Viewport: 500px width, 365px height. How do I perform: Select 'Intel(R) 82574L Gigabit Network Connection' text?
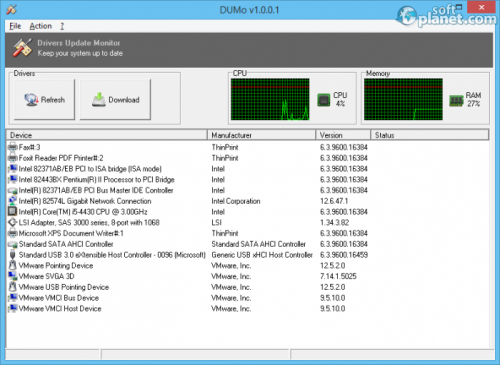point(85,201)
